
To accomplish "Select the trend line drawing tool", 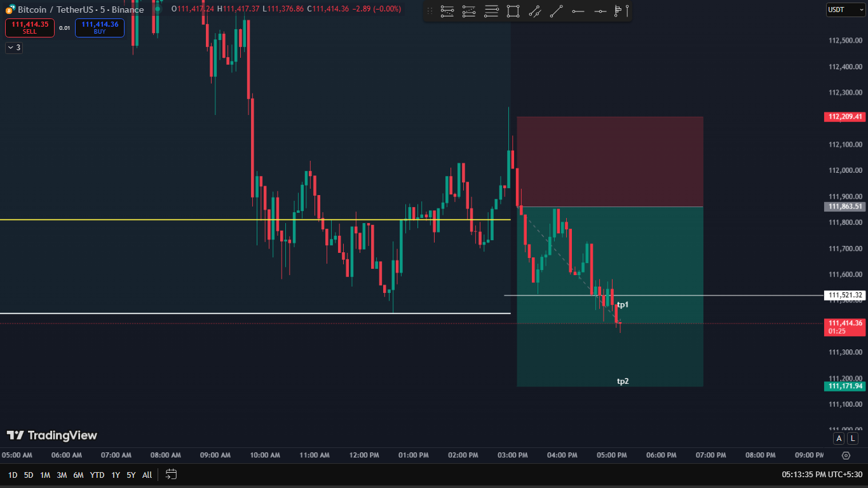I will [x=556, y=11].
